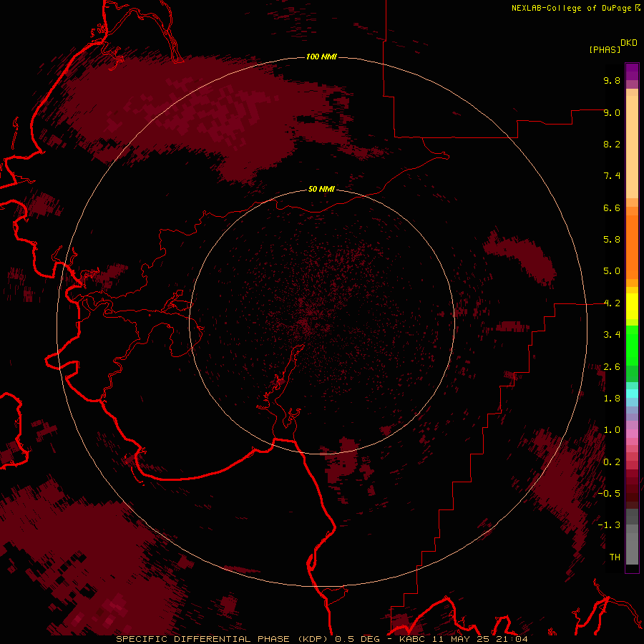Click the 9.8 value on the scale
The image size is (644, 644).
(x=612, y=80)
